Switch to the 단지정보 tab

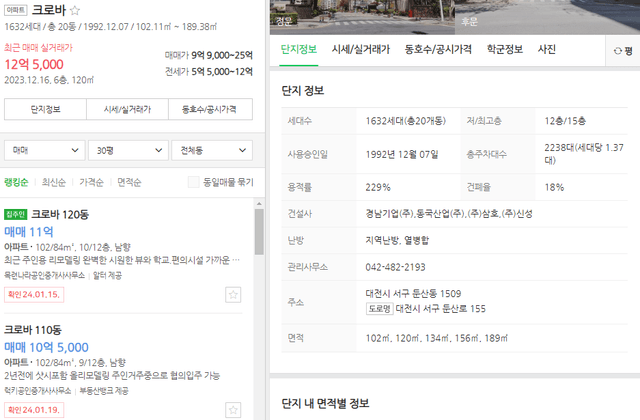pos(299,50)
